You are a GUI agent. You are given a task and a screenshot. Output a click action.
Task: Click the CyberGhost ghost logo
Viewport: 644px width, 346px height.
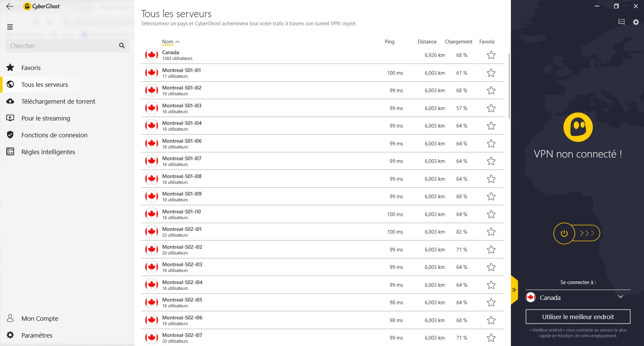[x=578, y=127]
